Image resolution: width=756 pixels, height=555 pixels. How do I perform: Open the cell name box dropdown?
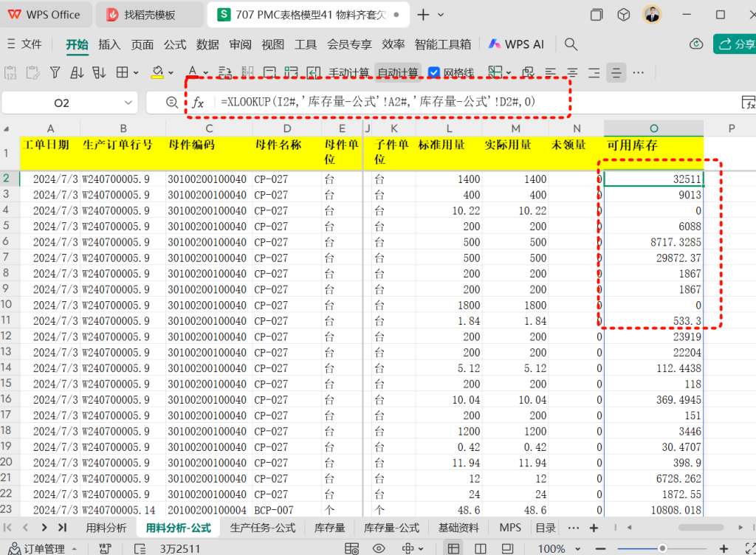click(128, 103)
